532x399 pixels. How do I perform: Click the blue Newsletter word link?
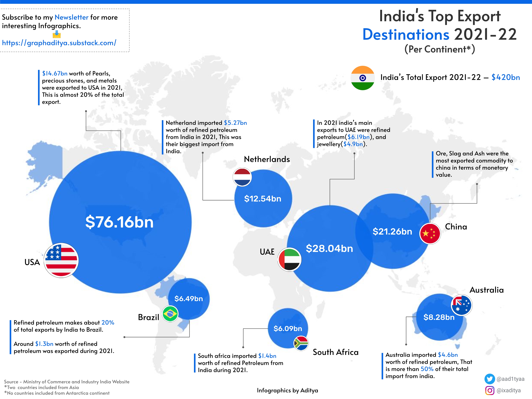click(72, 17)
